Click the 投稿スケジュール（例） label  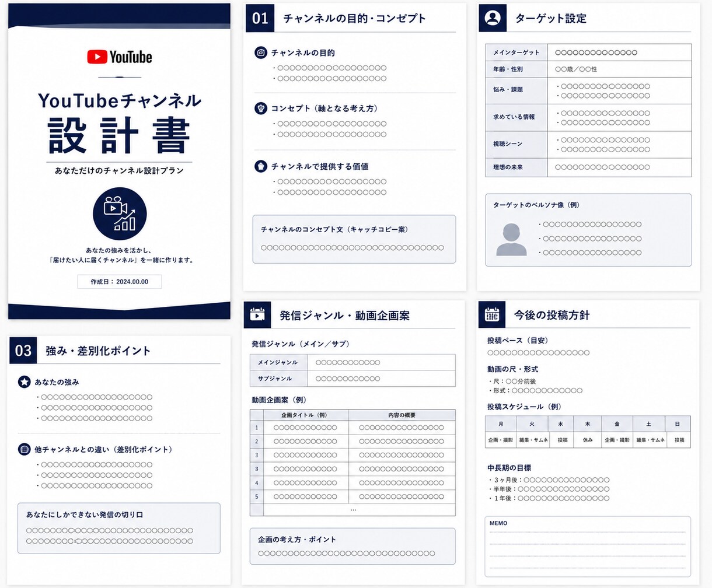coord(524,407)
